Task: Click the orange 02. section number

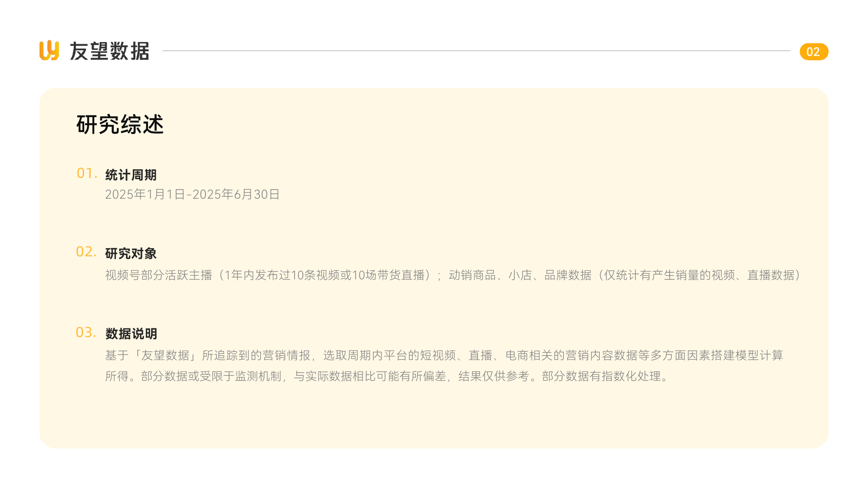Action: 86,252
